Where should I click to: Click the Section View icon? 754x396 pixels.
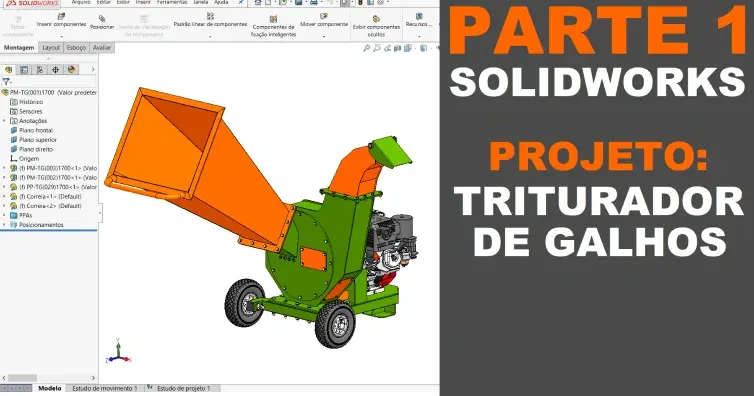(398, 48)
